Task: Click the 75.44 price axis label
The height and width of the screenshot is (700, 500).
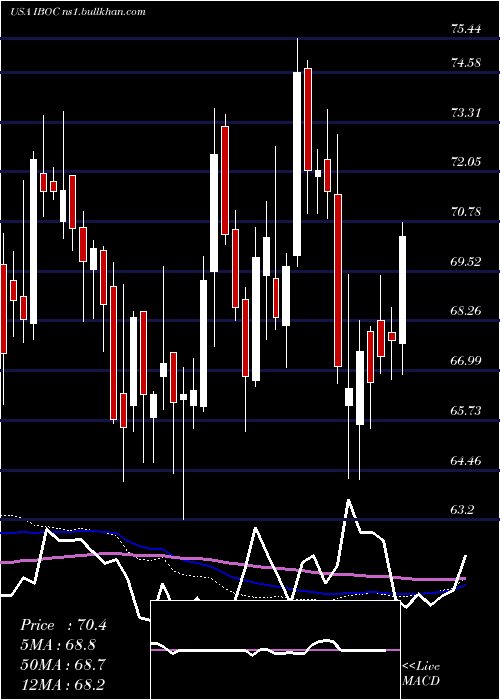Action: click(x=466, y=29)
